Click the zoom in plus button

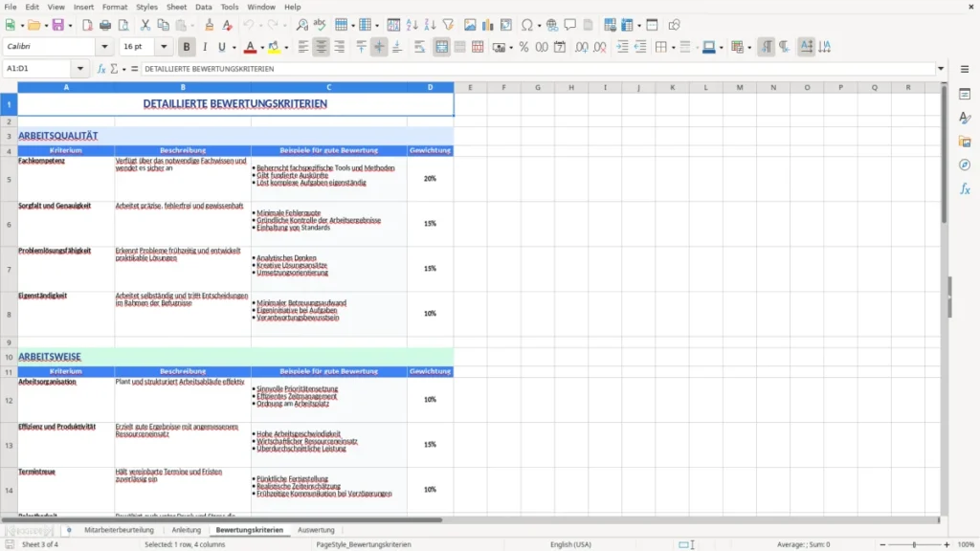pyautogui.click(x=947, y=544)
